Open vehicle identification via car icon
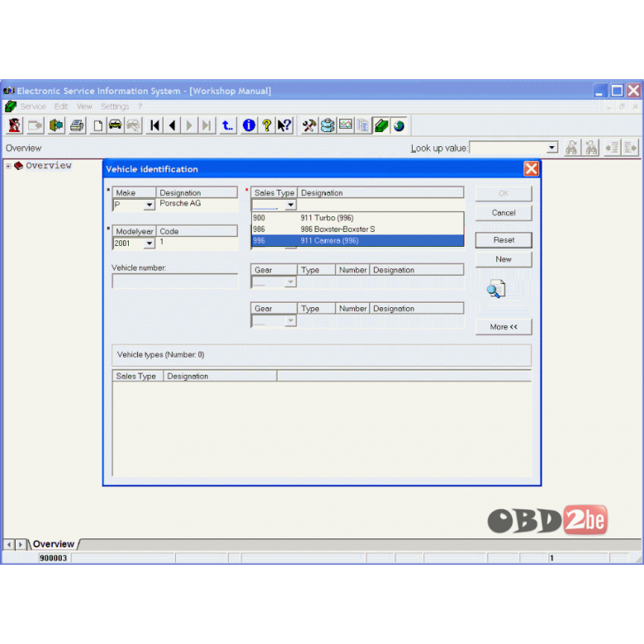 coord(116,125)
